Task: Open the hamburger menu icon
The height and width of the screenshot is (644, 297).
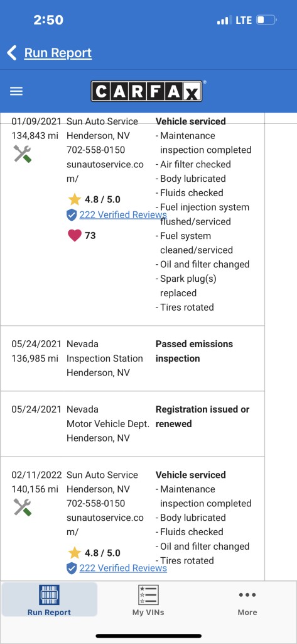Action: [16, 91]
